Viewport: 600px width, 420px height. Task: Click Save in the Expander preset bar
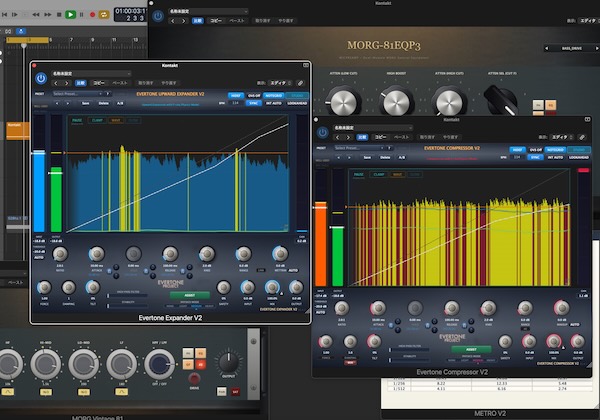point(86,103)
